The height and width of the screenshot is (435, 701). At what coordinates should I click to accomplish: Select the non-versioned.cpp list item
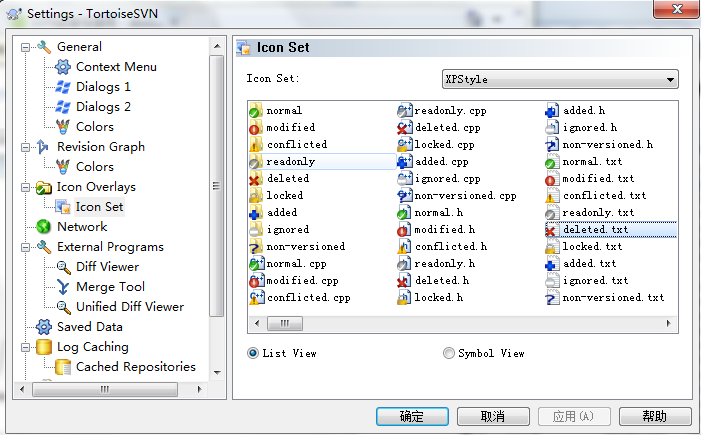[457, 195]
